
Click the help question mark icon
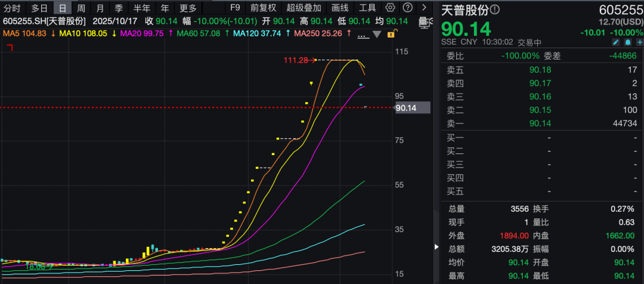point(407,8)
